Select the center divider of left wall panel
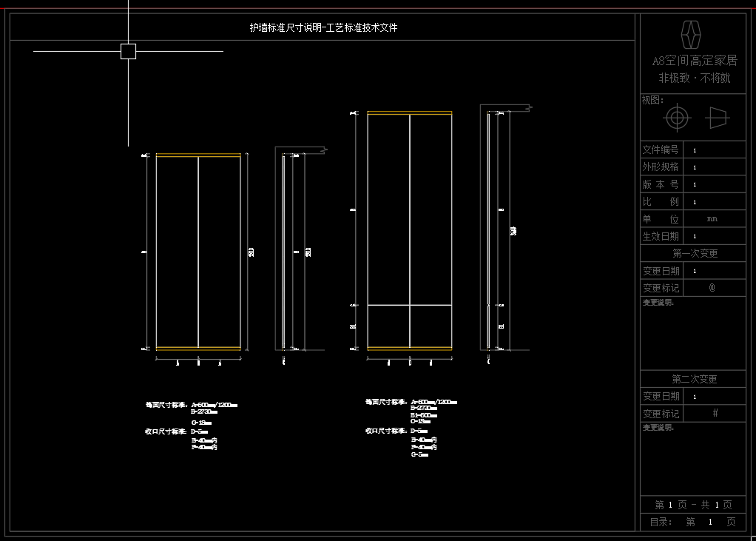 (x=198, y=252)
